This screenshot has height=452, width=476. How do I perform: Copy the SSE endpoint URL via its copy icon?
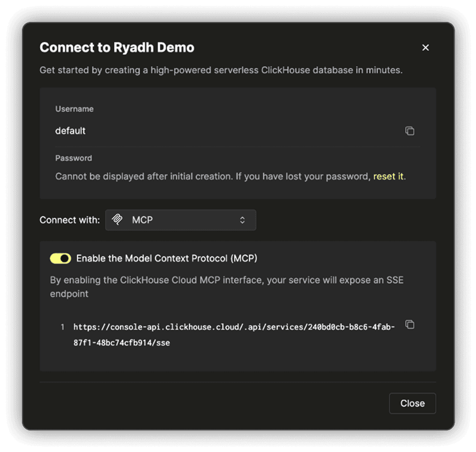(410, 325)
